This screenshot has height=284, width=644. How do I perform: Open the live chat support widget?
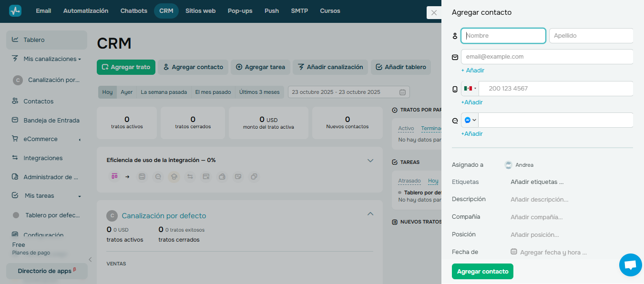pos(630,265)
